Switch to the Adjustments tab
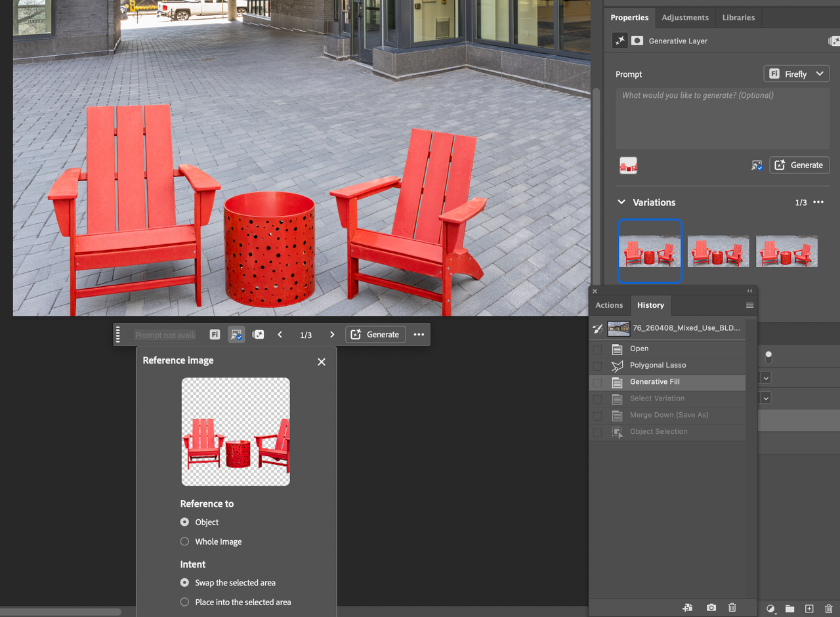 tap(685, 18)
